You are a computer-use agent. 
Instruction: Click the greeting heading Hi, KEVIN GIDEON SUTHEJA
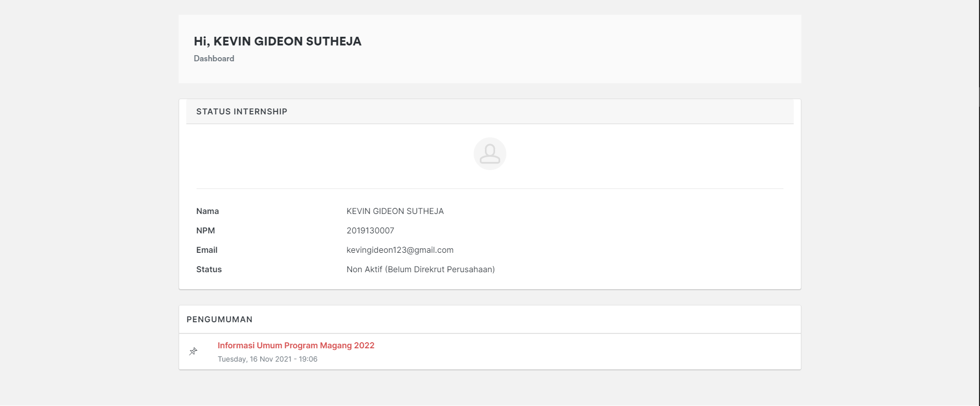coord(278,41)
